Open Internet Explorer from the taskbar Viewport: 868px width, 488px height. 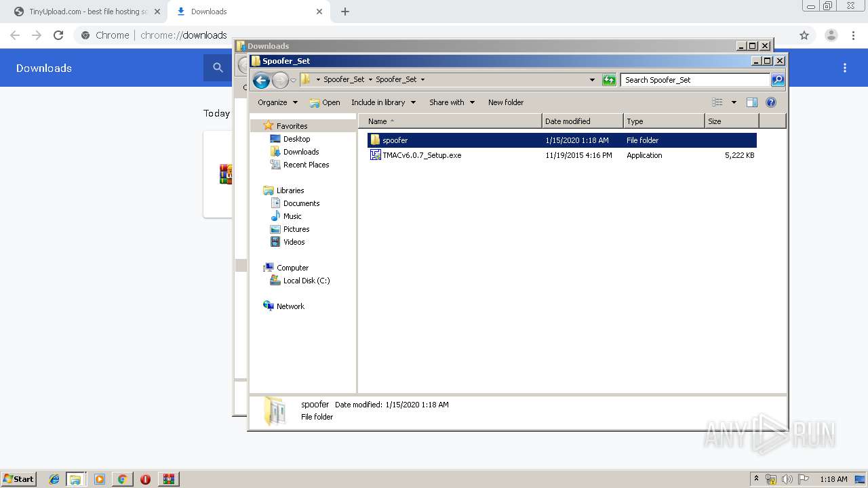coord(54,479)
